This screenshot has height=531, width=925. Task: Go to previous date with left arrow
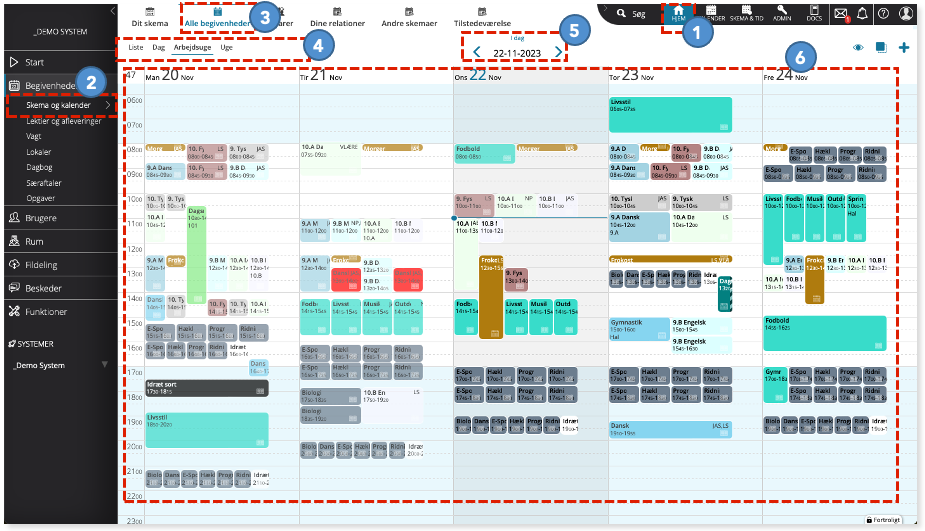476,52
